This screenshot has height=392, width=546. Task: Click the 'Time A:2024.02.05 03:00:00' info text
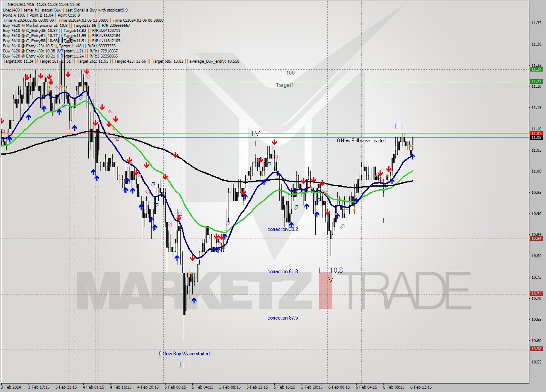28,20
